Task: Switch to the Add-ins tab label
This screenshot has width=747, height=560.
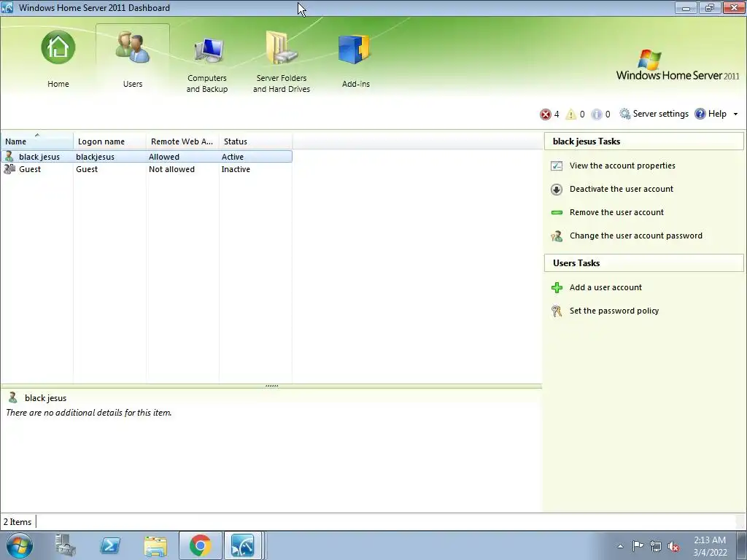Action: (x=356, y=84)
